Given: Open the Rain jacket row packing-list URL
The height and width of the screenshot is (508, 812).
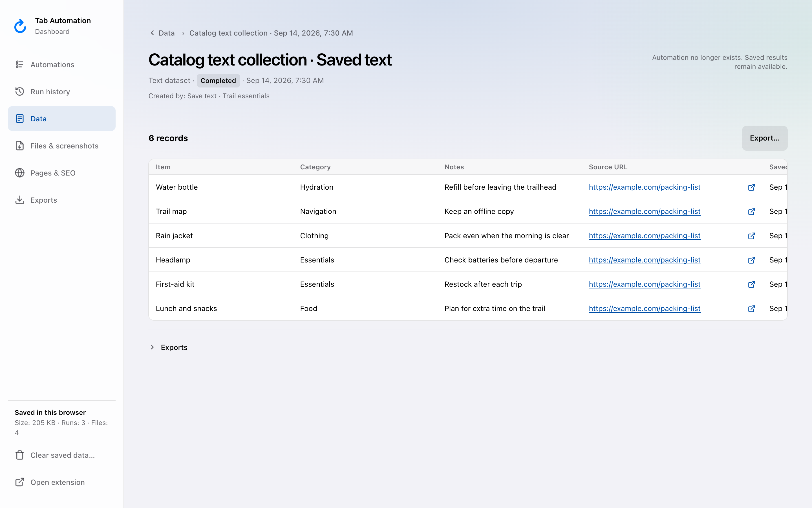Looking at the screenshot, I should (x=644, y=236).
